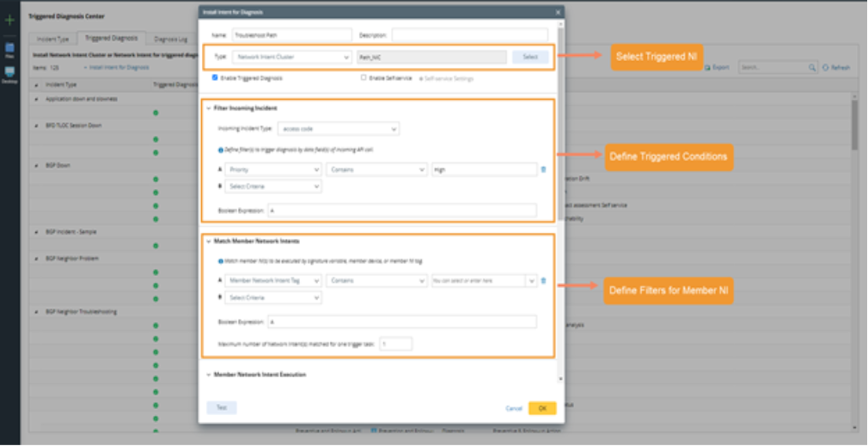This screenshot has width=868, height=446.
Task: Uncheck Enable Triggered Diagnosis
Action: (215, 78)
